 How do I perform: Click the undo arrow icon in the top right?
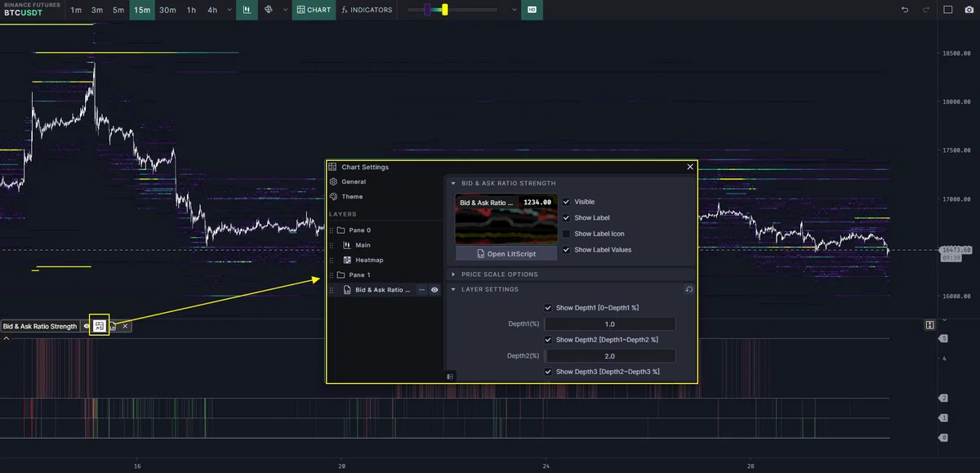click(905, 10)
